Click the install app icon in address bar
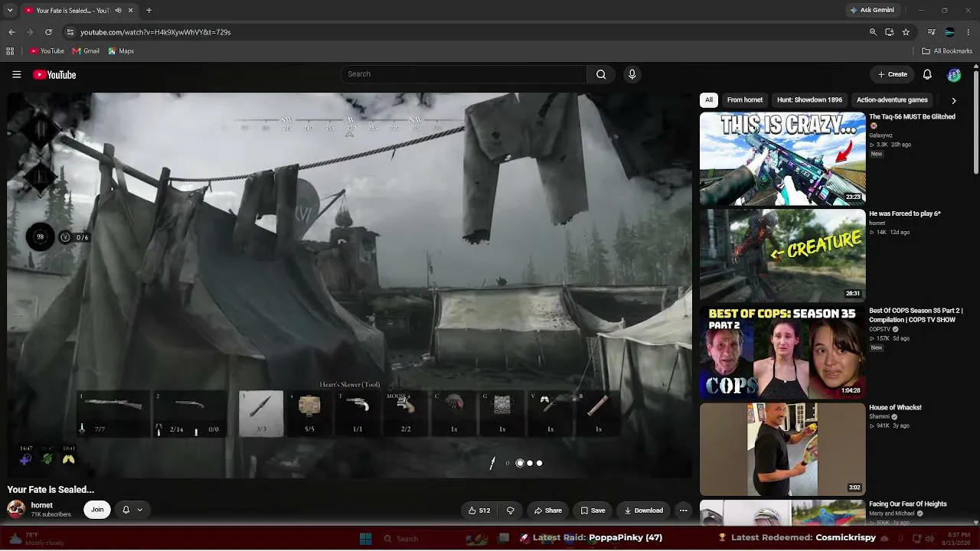 click(x=890, y=32)
